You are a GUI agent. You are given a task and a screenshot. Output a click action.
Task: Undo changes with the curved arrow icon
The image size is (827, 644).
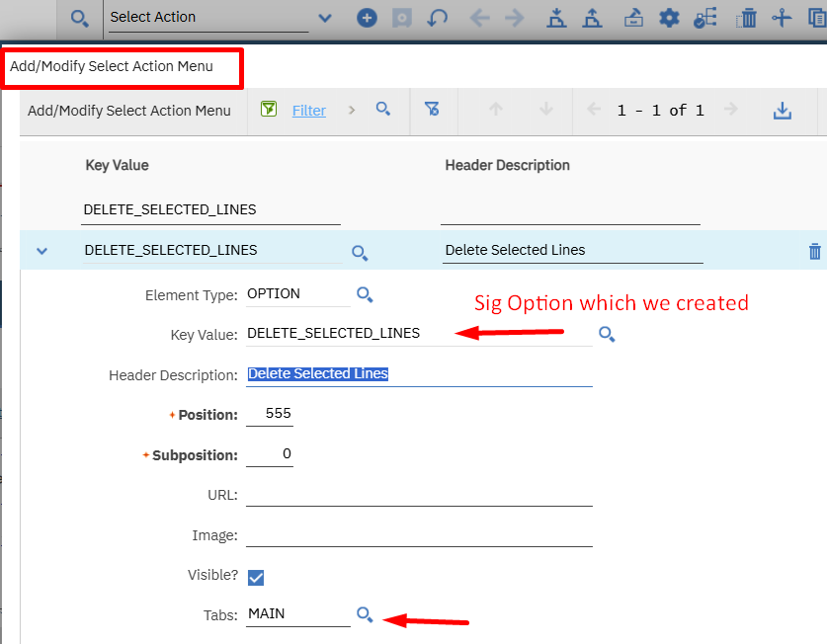pyautogui.click(x=438, y=17)
